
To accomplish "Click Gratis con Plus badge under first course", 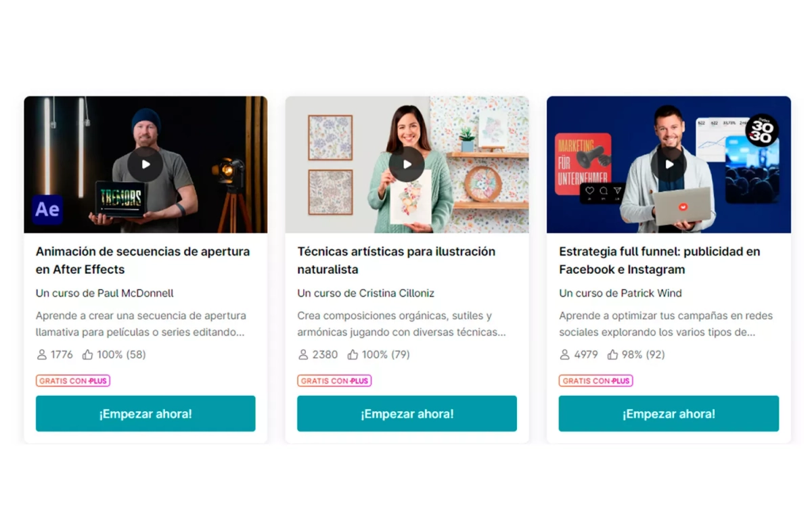I will pyautogui.click(x=73, y=381).
